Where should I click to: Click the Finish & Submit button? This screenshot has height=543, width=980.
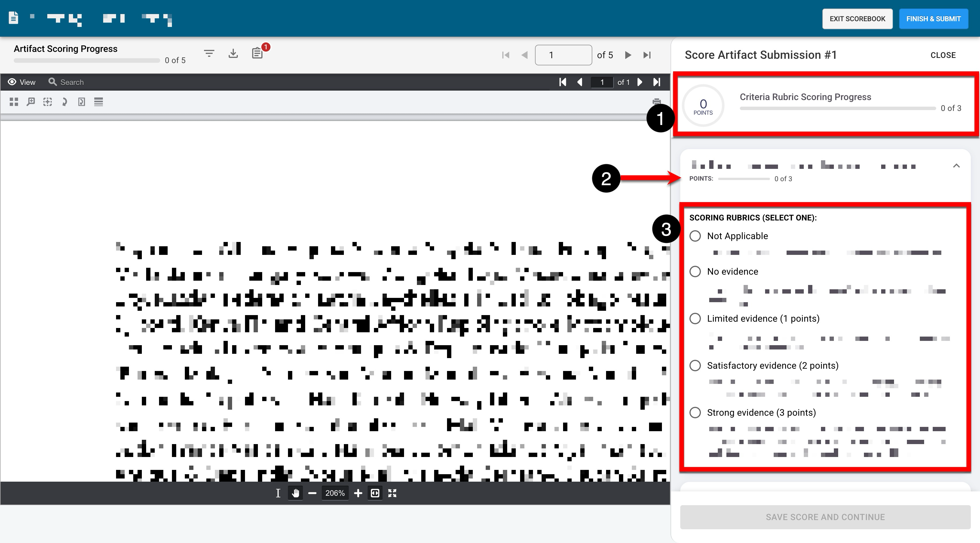933,19
